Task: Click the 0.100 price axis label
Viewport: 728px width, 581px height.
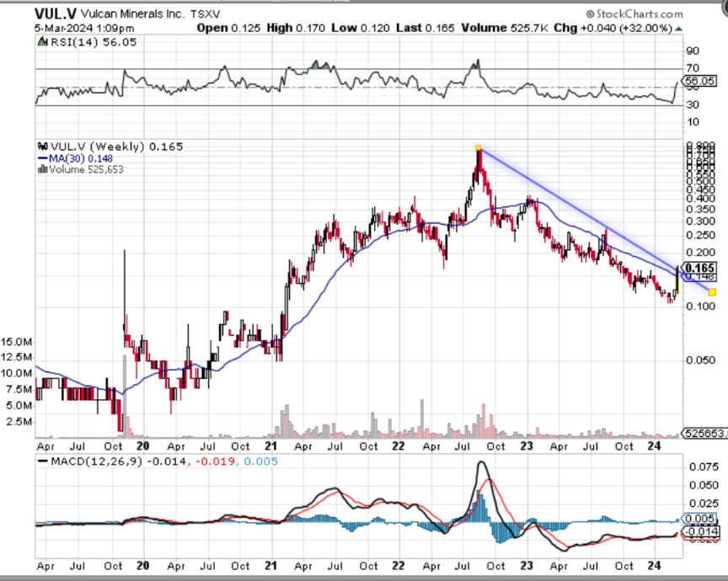Action: tap(700, 306)
